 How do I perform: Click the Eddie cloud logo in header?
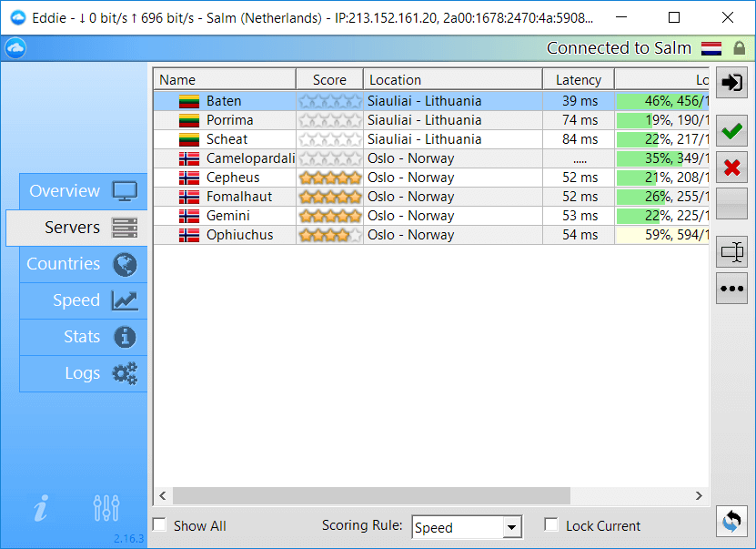click(15, 47)
